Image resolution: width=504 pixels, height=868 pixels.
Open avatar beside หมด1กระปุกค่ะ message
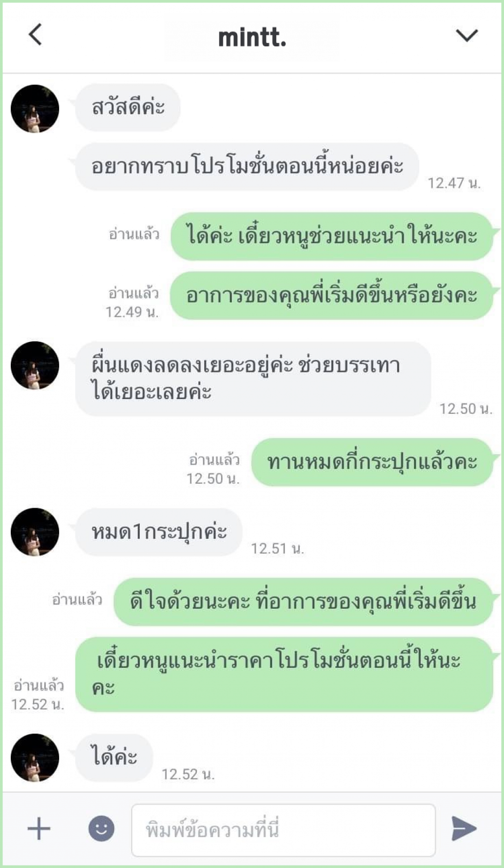[35, 532]
